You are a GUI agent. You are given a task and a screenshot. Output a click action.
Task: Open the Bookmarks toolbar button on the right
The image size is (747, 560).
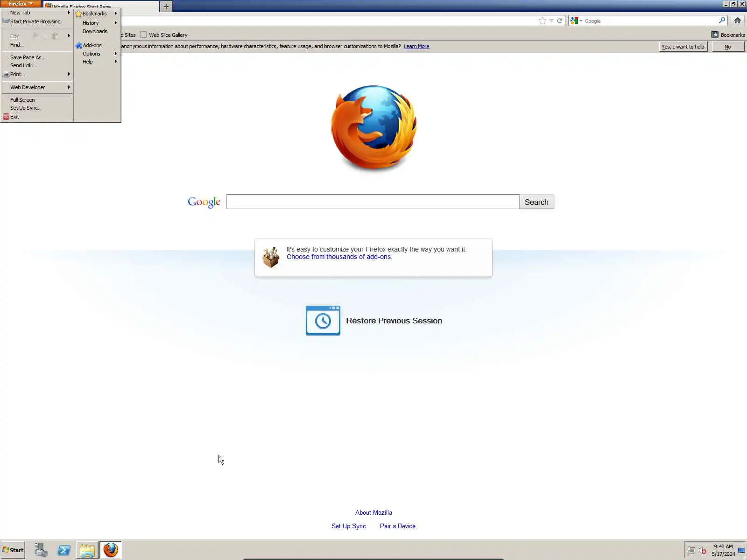[728, 35]
